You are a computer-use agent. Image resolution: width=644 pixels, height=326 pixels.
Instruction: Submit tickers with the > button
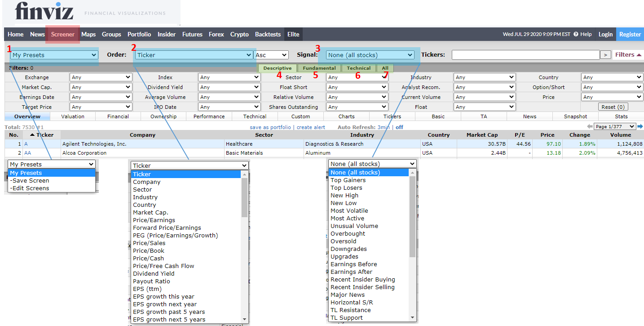click(606, 55)
